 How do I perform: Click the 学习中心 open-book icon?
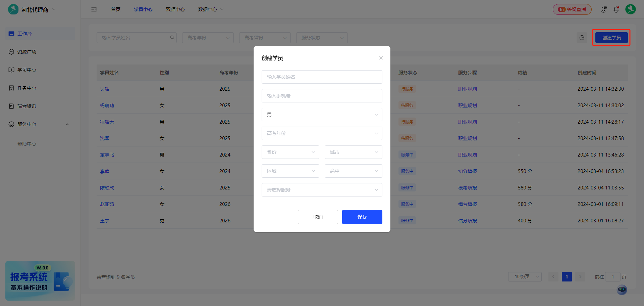11,70
